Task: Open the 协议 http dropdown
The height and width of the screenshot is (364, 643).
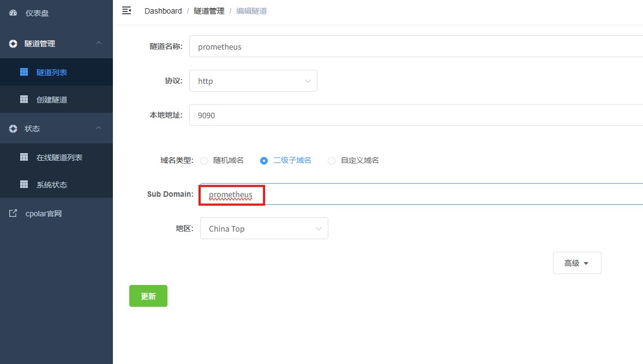Action: coord(253,81)
